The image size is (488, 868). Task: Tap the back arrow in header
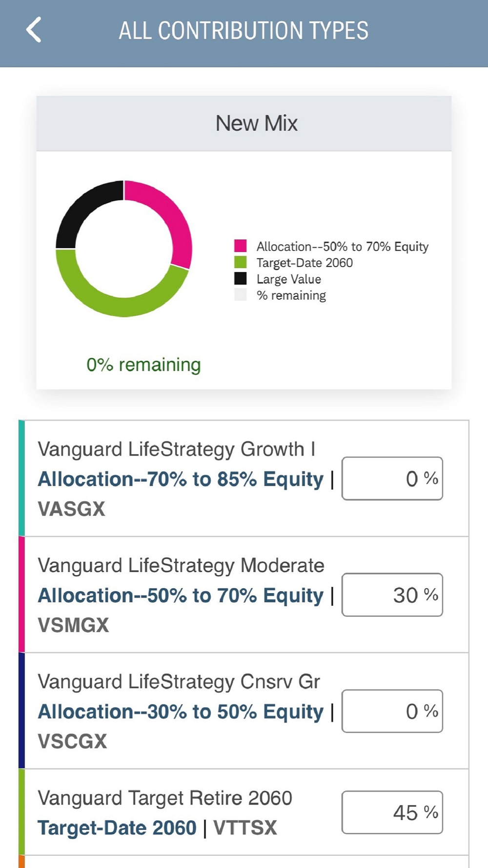point(34,30)
